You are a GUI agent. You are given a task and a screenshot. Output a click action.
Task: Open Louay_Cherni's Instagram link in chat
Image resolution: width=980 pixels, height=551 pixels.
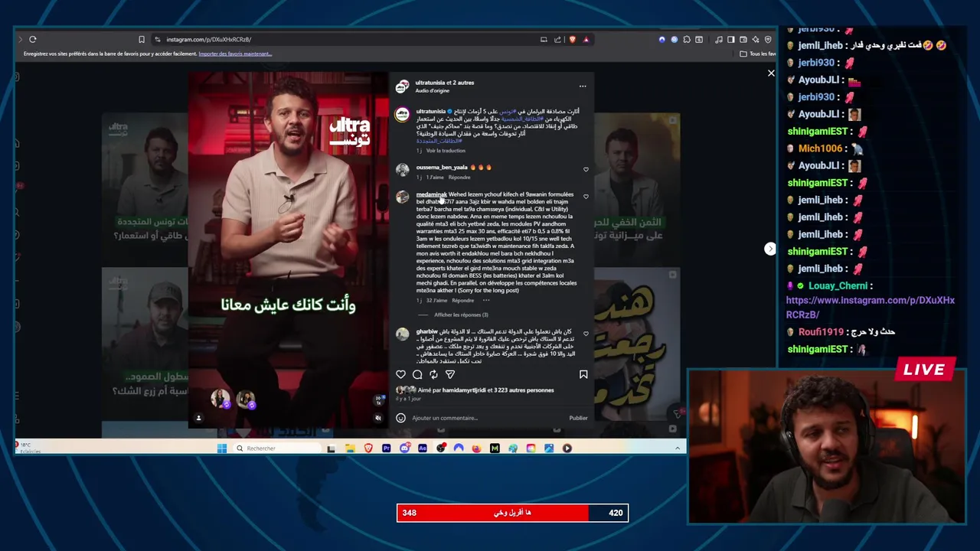[871, 308]
